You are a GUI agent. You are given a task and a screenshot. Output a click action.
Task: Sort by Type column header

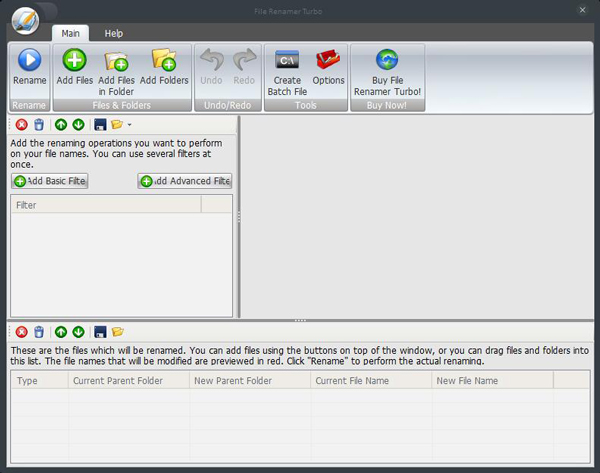(x=40, y=381)
